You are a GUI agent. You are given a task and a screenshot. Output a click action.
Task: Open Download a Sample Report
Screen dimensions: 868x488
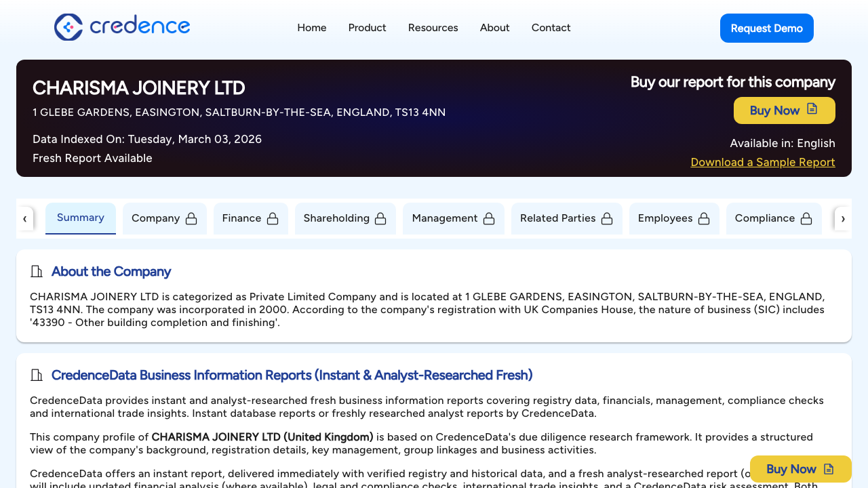click(762, 162)
